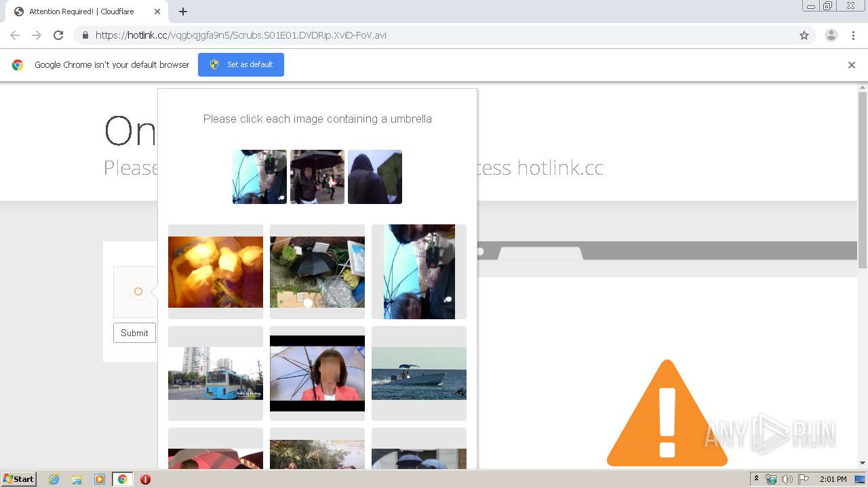
Task: View site information via the lock icon
Action: [x=85, y=35]
